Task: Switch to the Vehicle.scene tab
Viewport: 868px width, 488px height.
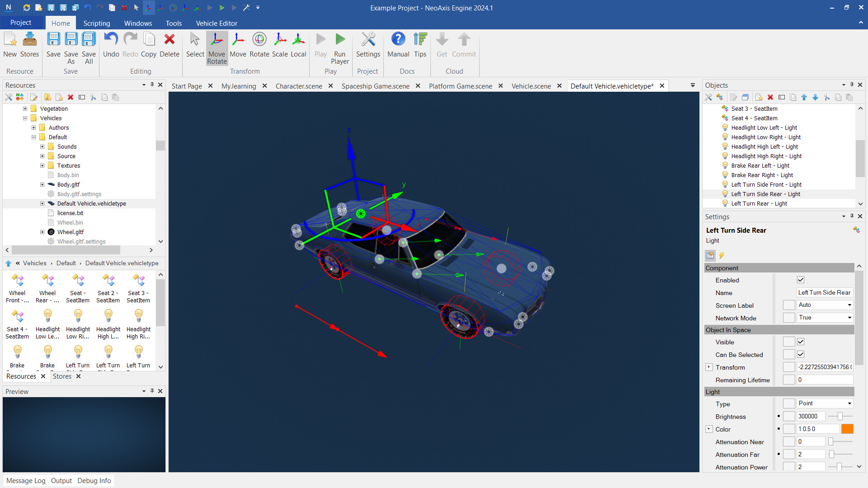Action: point(531,86)
